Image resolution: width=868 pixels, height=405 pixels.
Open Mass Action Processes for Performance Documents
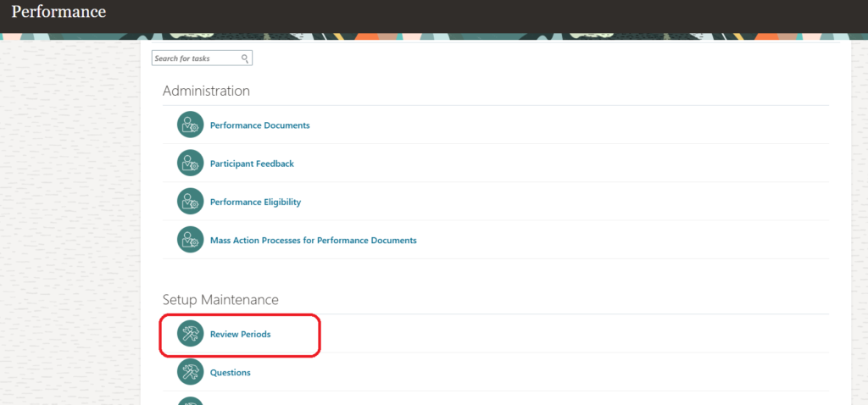313,241
